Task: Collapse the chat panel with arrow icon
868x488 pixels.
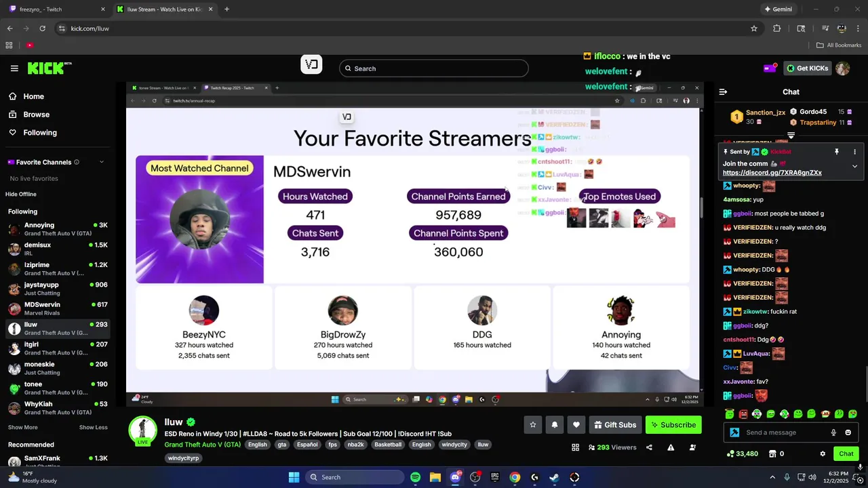Action: click(723, 91)
